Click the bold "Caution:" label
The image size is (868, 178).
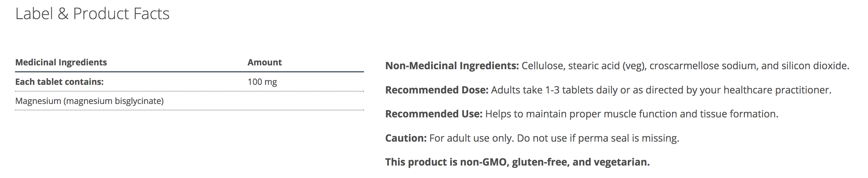(406, 138)
